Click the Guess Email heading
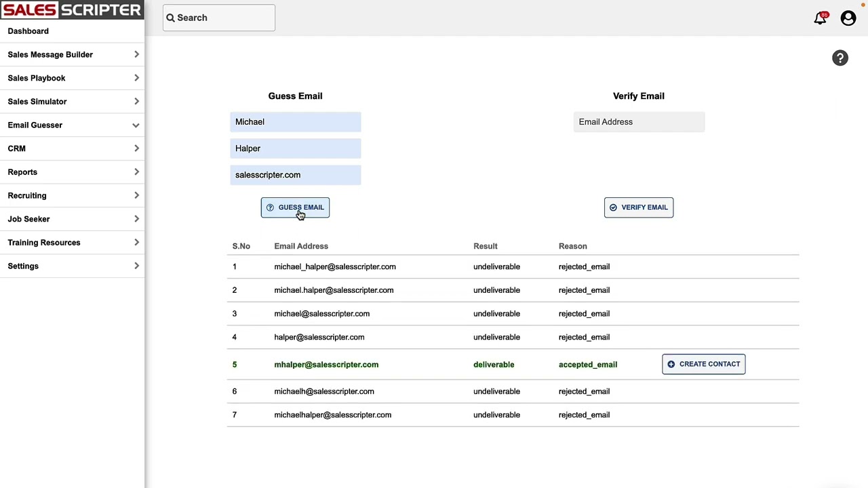Image resolution: width=868 pixels, height=488 pixels. coord(295,96)
